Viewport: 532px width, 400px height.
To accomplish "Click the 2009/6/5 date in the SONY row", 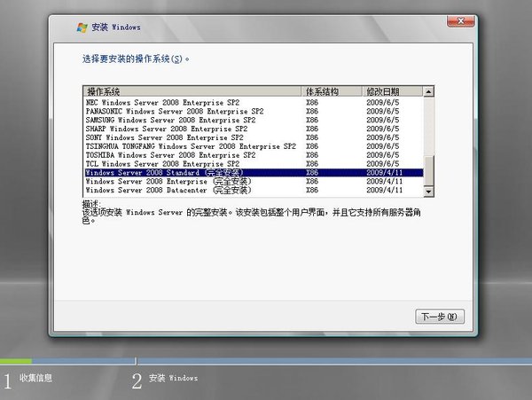I will (383, 137).
